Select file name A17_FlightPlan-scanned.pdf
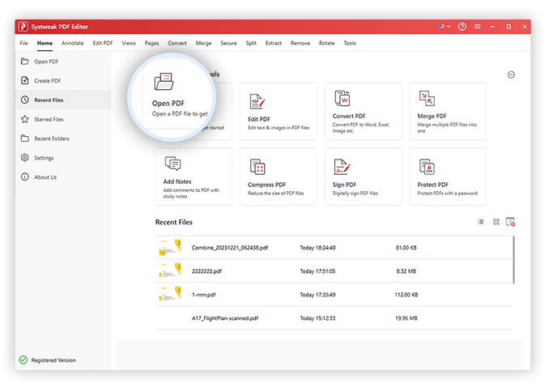This screenshot has width=549, height=392. [225, 318]
